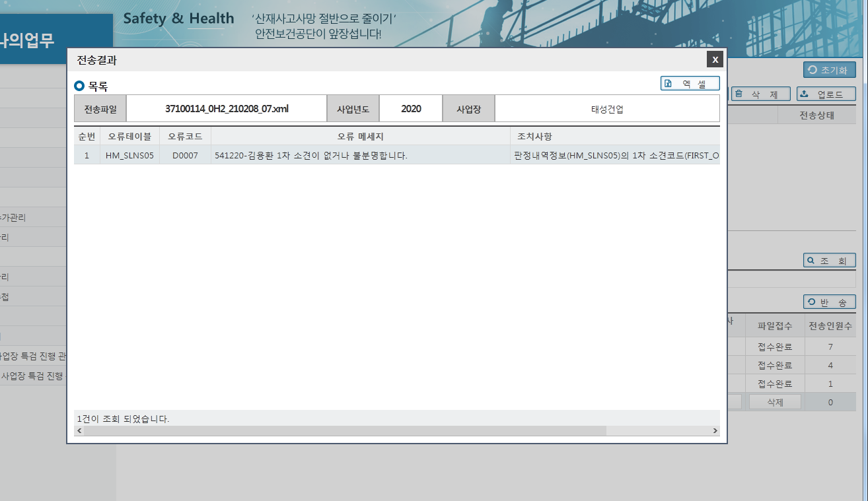Select the 목록 radio indicator
This screenshot has width=868, height=501.
(79, 86)
